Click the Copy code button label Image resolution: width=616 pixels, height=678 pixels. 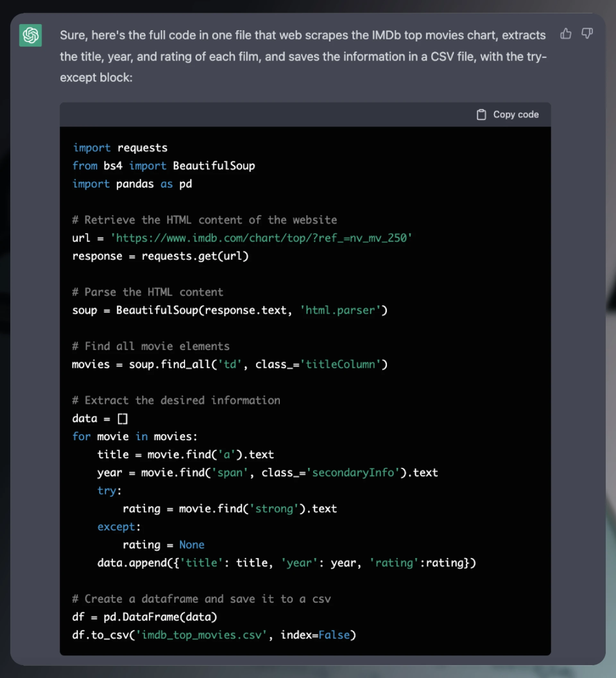click(x=516, y=115)
